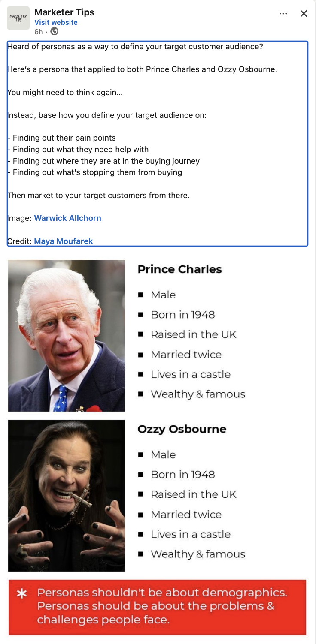Open the Visit website link
This screenshot has height=644, width=316.
pos(56,22)
